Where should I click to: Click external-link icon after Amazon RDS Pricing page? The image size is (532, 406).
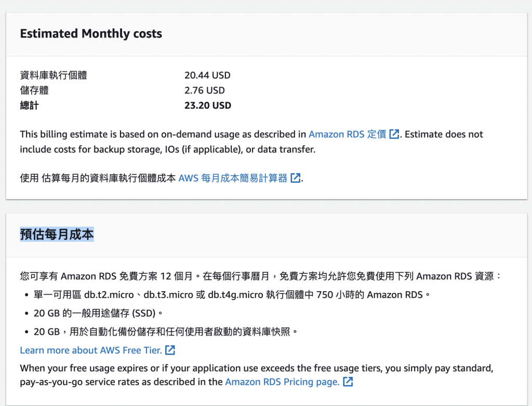(x=348, y=382)
